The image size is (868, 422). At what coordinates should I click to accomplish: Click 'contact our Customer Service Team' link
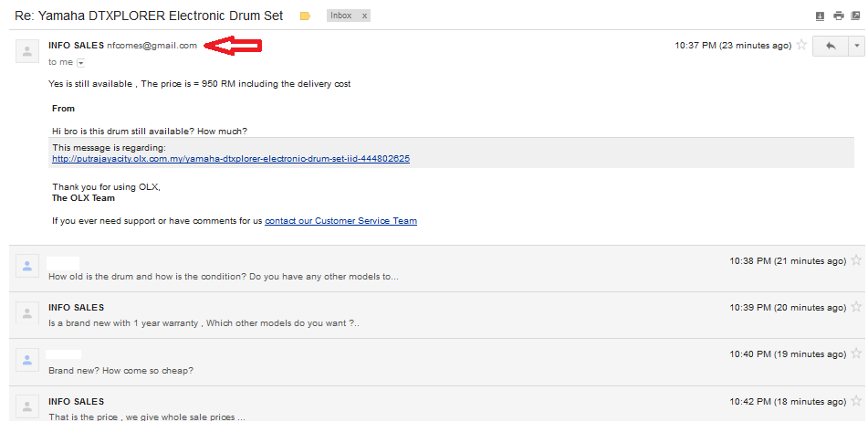point(340,221)
